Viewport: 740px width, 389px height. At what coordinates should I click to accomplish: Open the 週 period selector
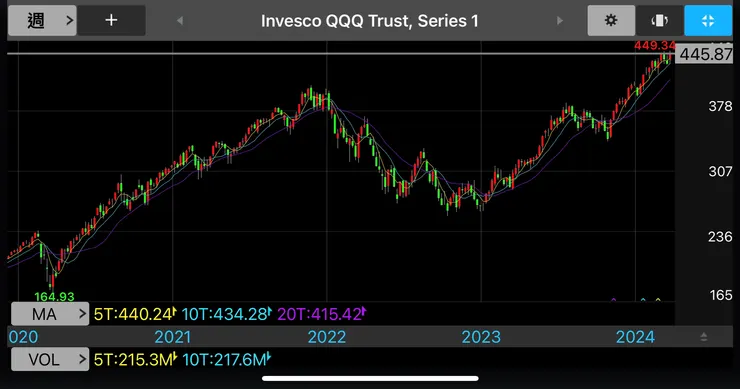42,20
